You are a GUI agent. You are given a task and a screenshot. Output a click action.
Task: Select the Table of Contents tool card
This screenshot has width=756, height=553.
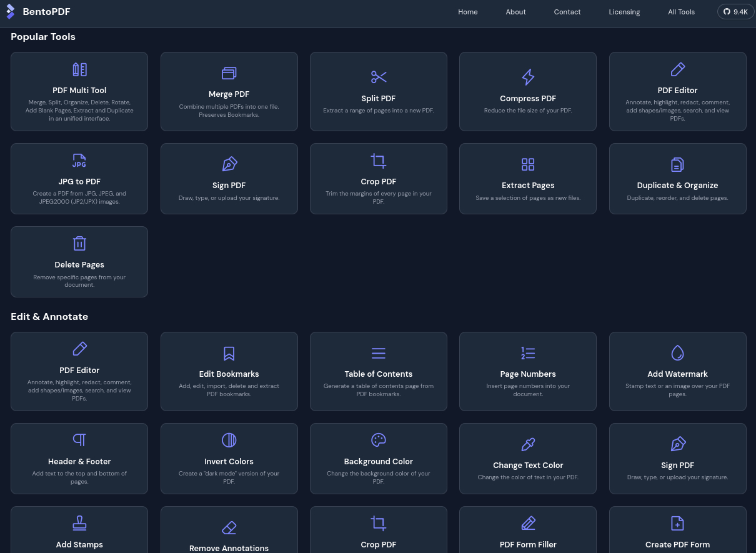[x=379, y=371]
